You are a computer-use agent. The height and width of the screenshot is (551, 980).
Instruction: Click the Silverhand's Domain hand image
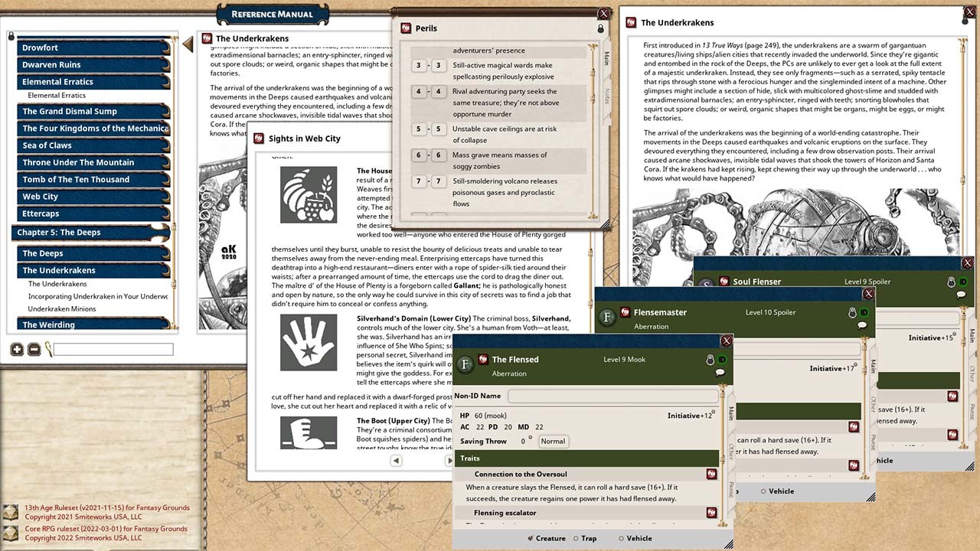309,342
